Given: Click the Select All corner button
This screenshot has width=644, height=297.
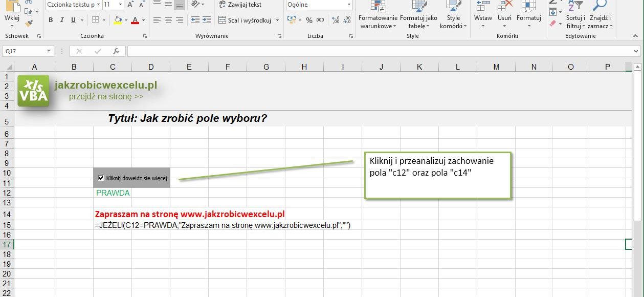Looking at the screenshot, I should [x=7, y=67].
